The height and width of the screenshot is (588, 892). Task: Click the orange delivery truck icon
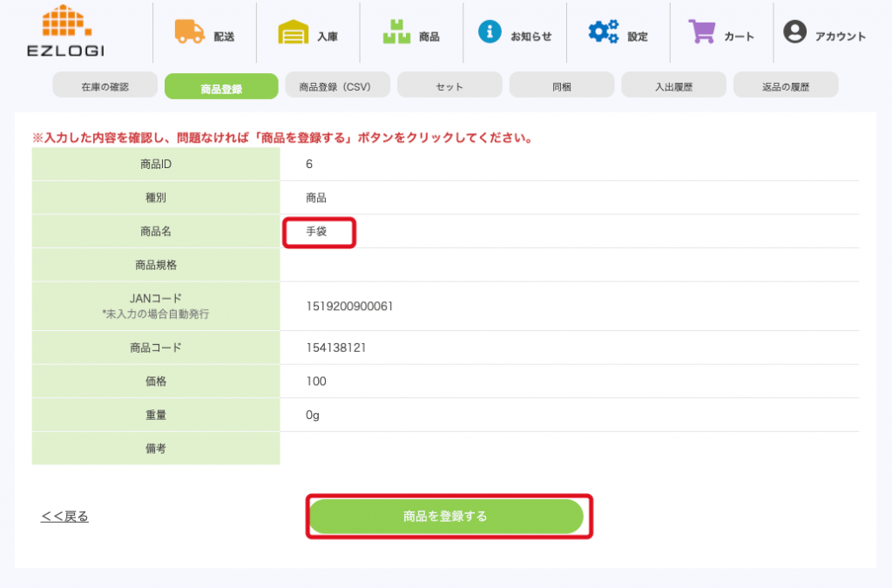point(189,32)
